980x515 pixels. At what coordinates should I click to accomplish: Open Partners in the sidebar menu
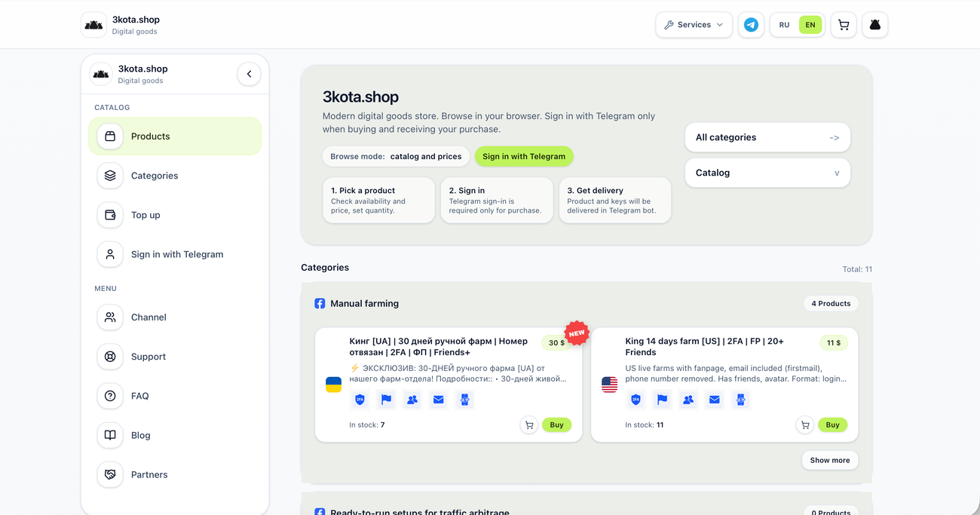(x=175, y=474)
